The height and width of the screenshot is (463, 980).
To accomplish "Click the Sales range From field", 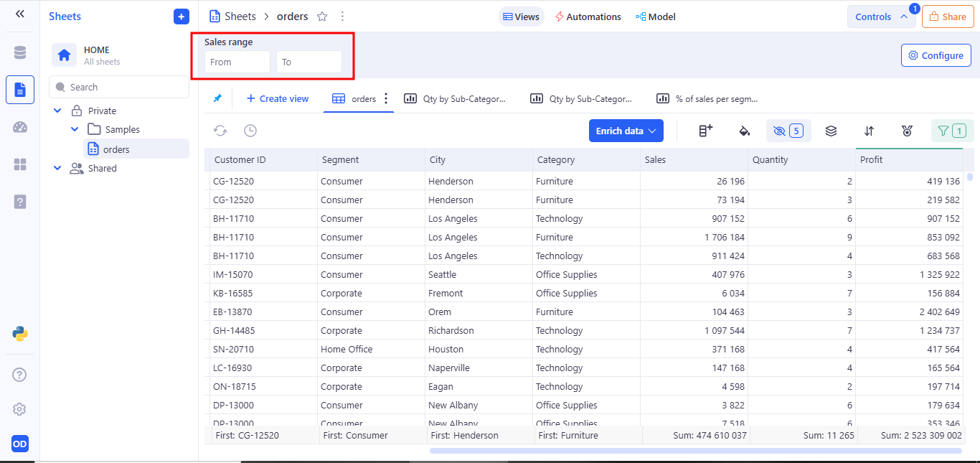I will [237, 62].
